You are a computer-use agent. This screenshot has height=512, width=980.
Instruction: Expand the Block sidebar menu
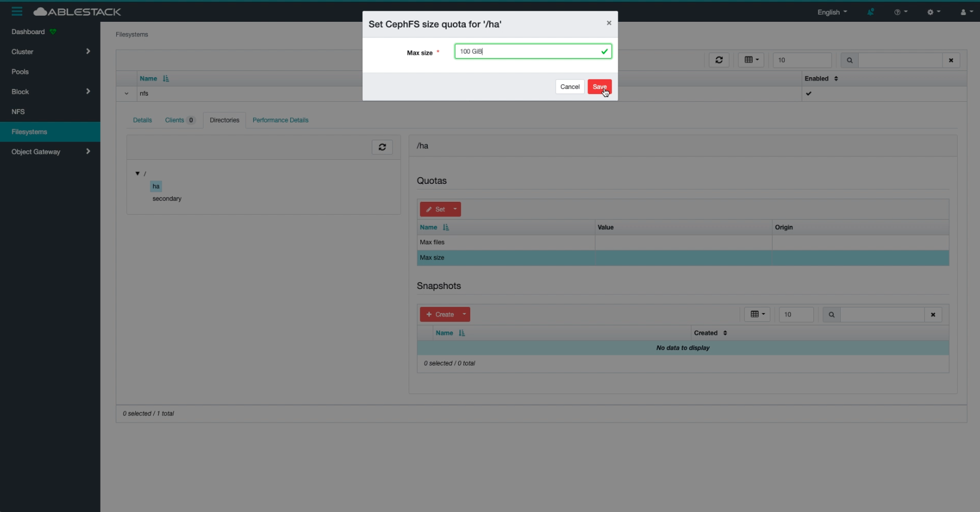[x=50, y=92]
